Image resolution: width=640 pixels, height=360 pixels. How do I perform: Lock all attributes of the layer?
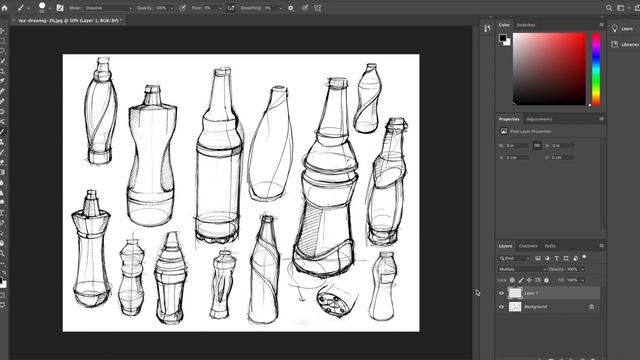point(547,280)
